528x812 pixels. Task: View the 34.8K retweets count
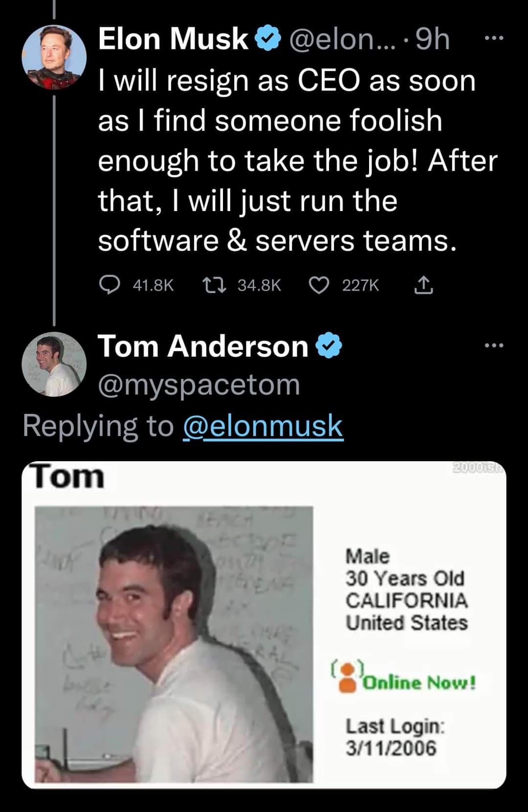click(260, 285)
